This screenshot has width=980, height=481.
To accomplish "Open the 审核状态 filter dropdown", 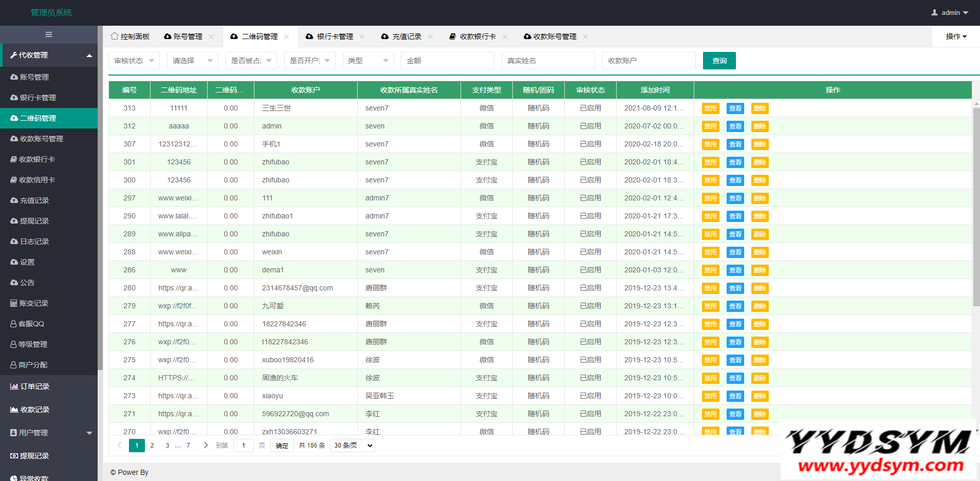I will point(134,61).
